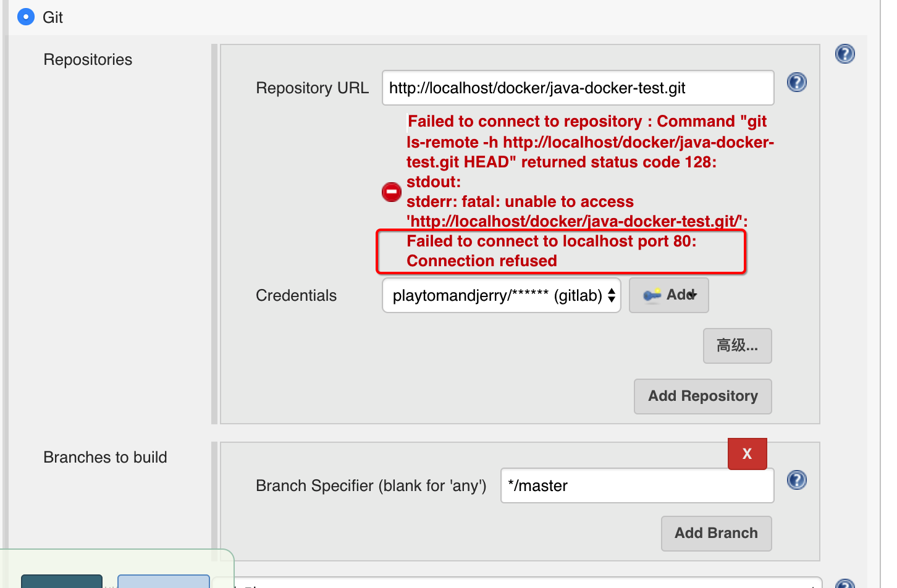Click the Repositories section label
Screen dimensions: 897x588
click(x=88, y=59)
